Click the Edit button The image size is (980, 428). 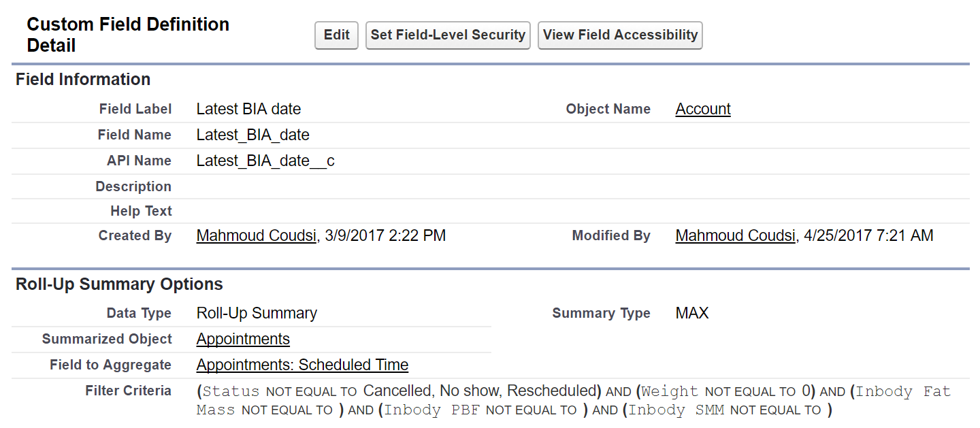coord(336,35)
